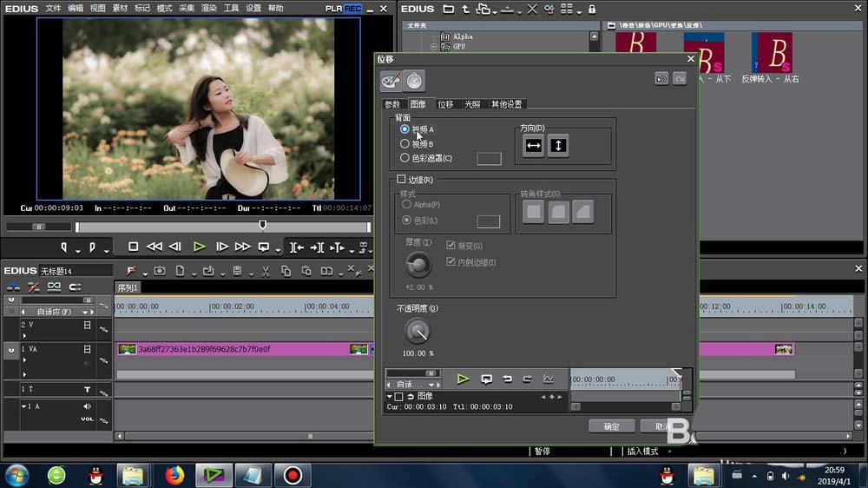Open Firefox from the taskbar
The image size is (868, 488).
tap(174, 475)
